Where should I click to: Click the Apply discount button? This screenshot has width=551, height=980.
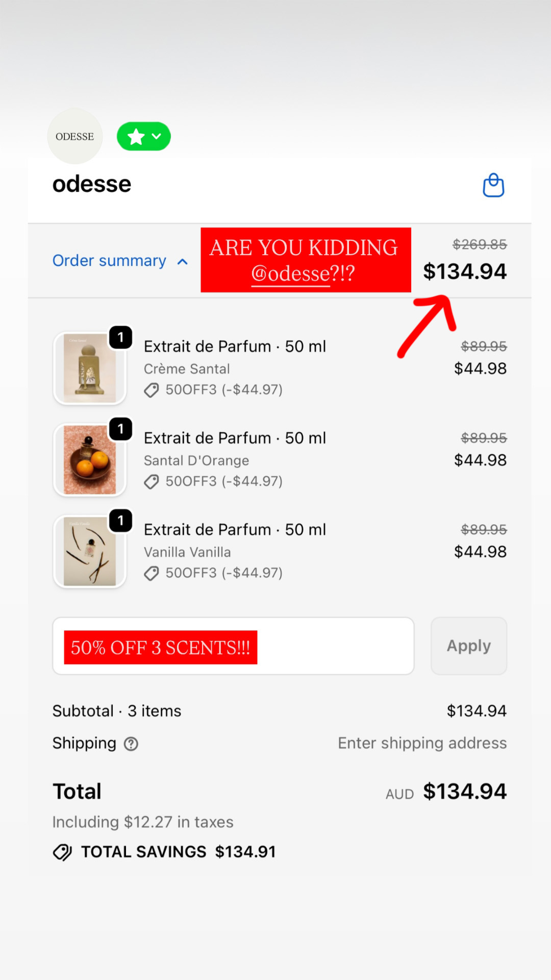(x=469, y=646)
